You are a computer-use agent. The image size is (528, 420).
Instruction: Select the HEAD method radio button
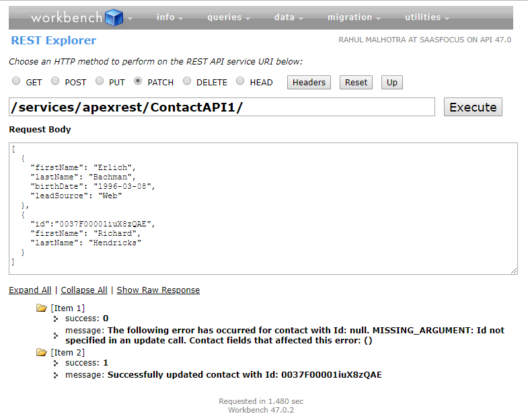click(x=240, y=81)
